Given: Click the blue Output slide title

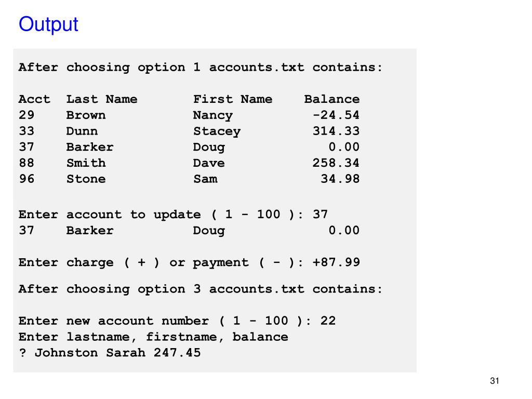Looking at the screenshot, I should tap(48, 24).
